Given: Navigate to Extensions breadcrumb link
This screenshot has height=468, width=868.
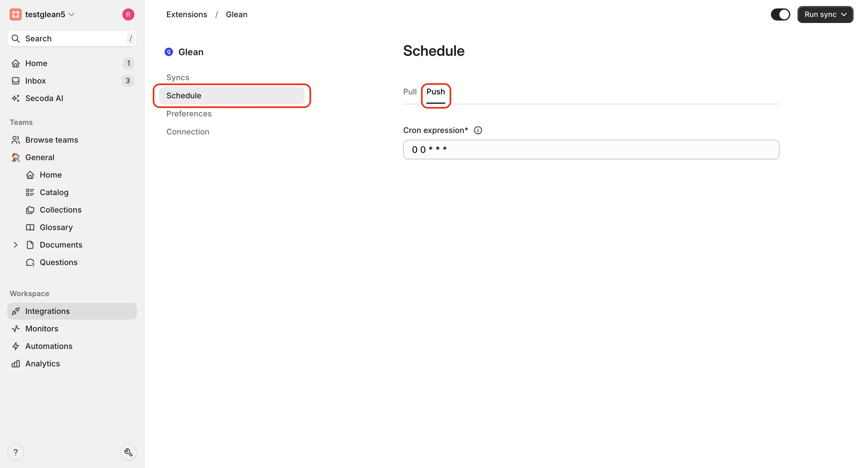Looking at the screenshot, I should [186, 14].
